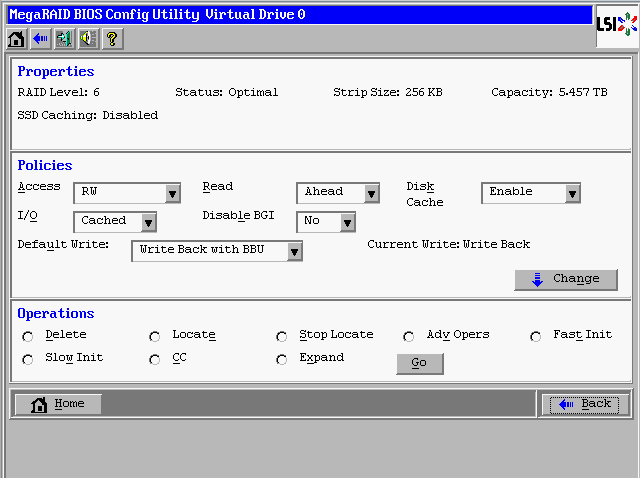The width and height of the screenshot is (640, 478).
Task: Click the Go button
Action: pos(420,363)
